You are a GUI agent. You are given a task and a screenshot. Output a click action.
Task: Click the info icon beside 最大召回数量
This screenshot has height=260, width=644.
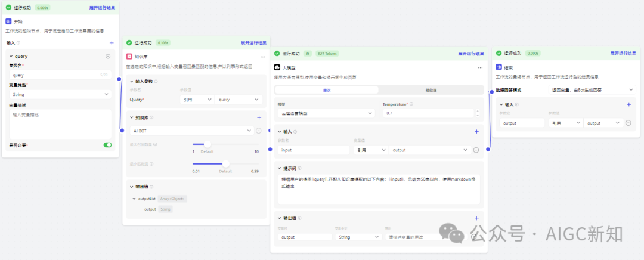click(x=155, y=144)
